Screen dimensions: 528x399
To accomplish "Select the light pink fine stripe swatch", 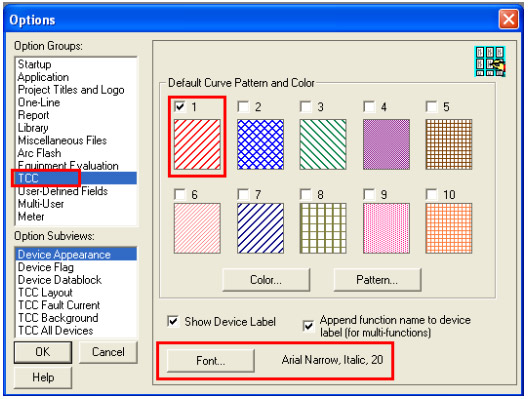I will [x=197, y=228].
